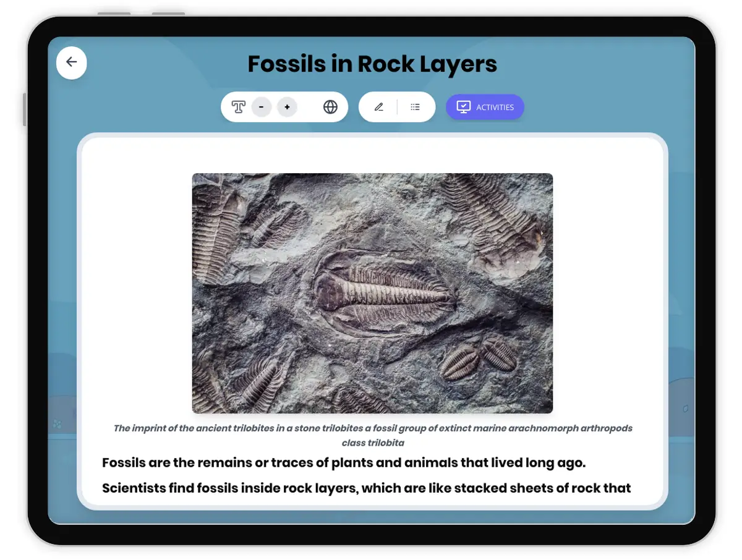Click the text size T icon
The image size is (742, 560).
click(x=238, y=107)
